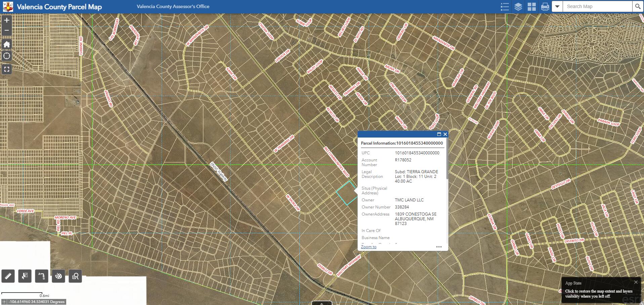The height and width of the screenshot is (305, 644).
Task: Zoom out of the map
Action: pyautogui.click(x=7, y=31)
